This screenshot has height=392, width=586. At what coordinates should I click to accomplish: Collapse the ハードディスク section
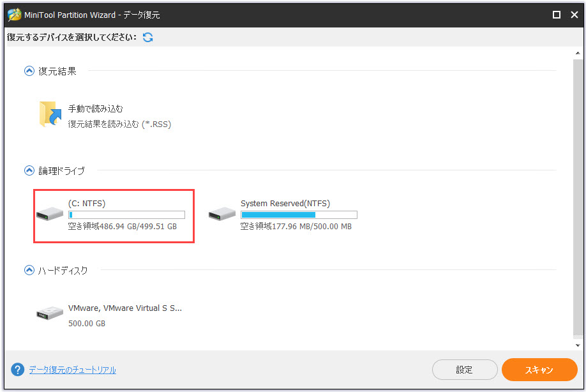tap(29, 270)
